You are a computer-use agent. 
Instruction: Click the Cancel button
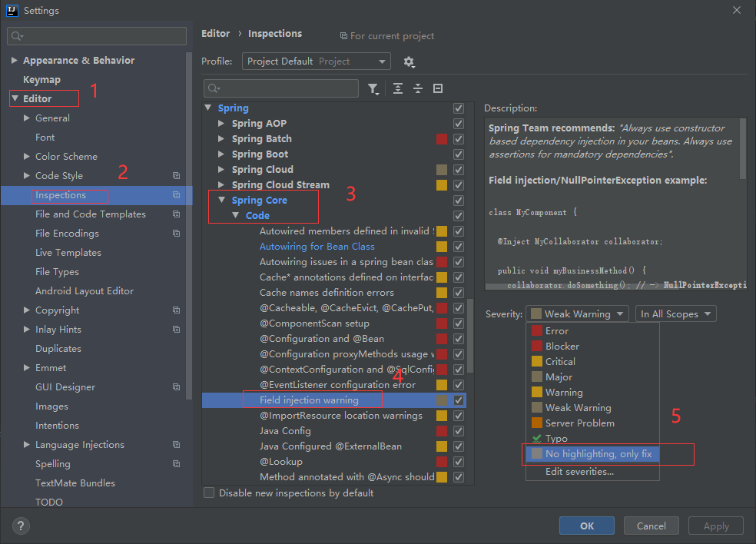652,526
